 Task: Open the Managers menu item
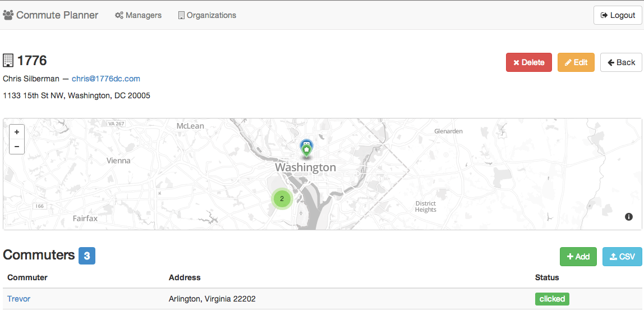tap(138, 15)
